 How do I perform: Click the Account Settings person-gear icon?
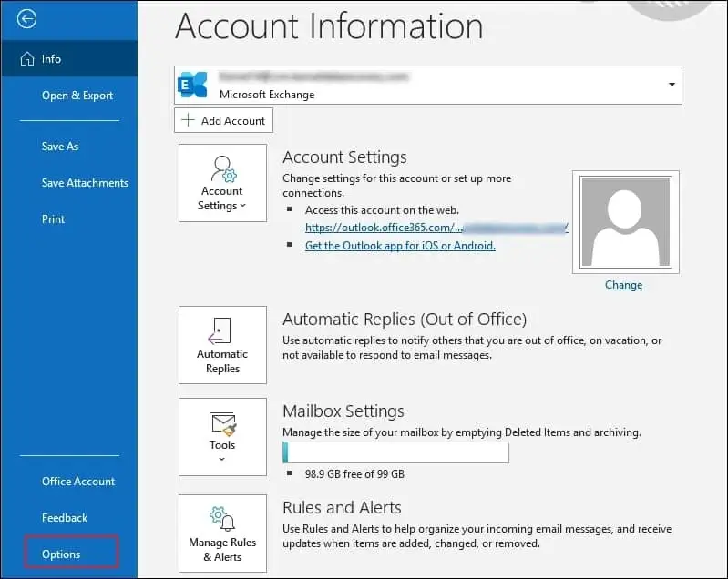tap(224, 169)
